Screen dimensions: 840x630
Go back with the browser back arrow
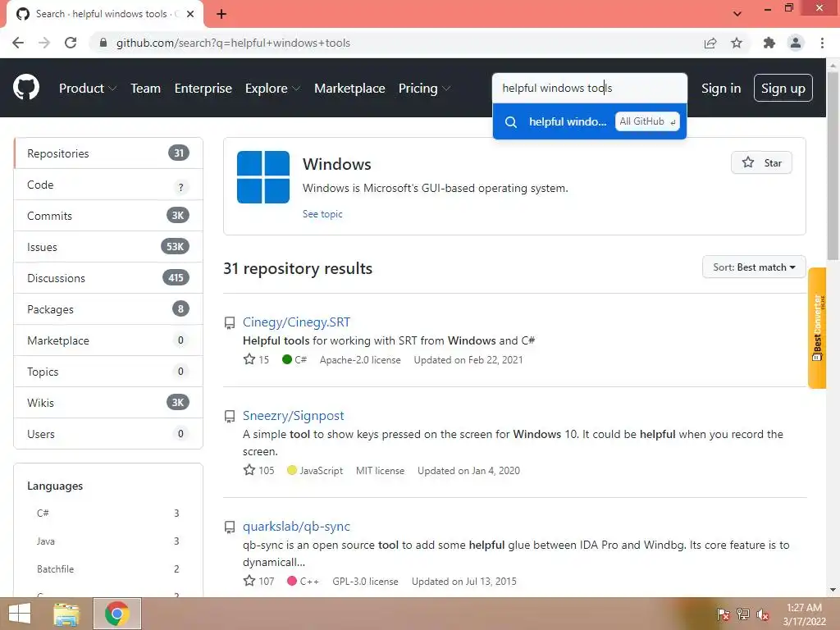pyautogui.click(x=18, y=43)
